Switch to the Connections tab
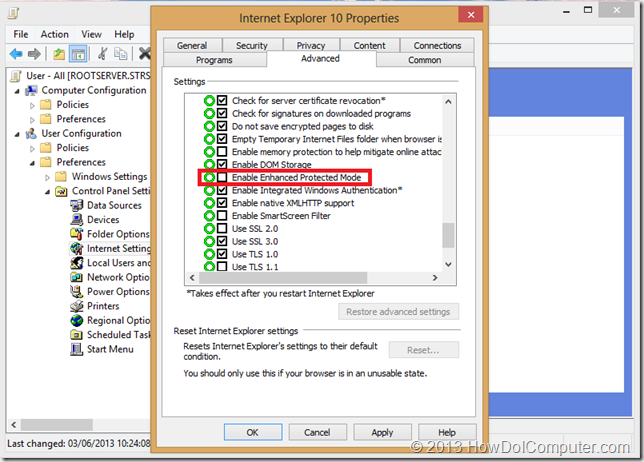This screenshot has width=644, height=462. [437, 45]
